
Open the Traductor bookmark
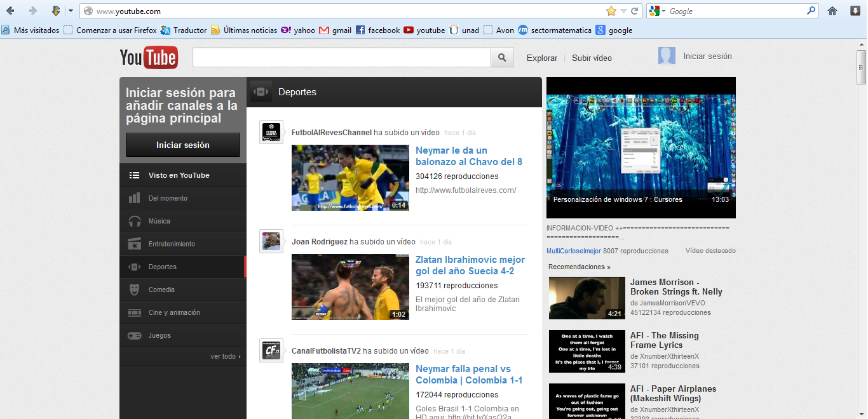[184, 30]
